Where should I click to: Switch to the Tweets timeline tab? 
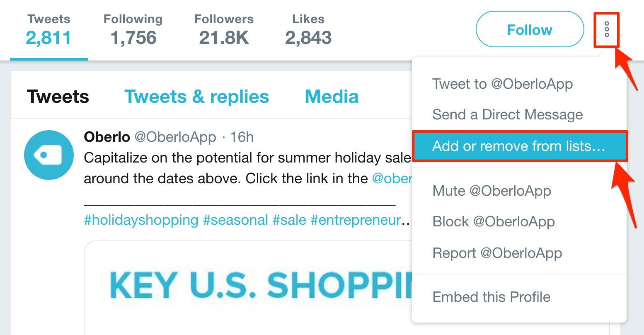58,97
